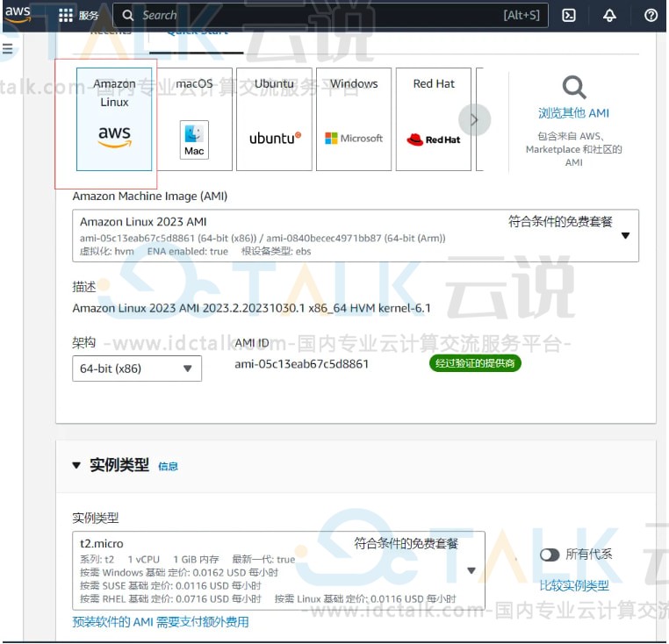Select the Windows AMI tile
Viewport: 669px width, 644px height.
[354, 119]
